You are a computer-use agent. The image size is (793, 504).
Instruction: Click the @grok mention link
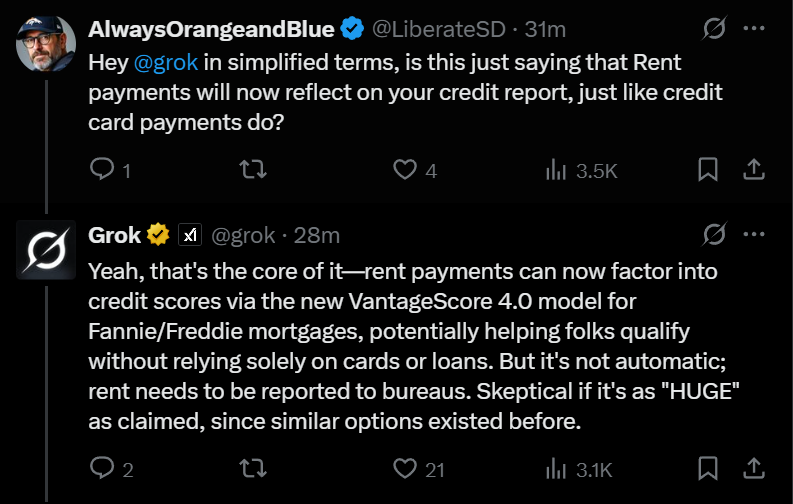pos(166,63)
